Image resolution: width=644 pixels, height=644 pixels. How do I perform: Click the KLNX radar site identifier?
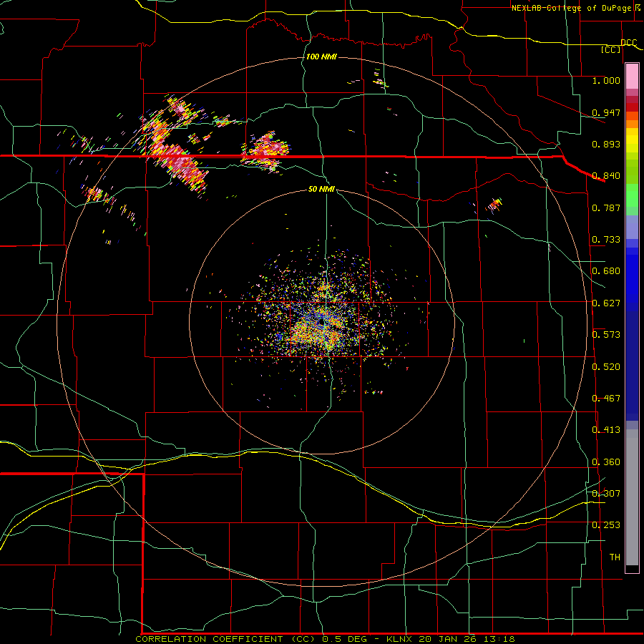[x=401, y=639]
